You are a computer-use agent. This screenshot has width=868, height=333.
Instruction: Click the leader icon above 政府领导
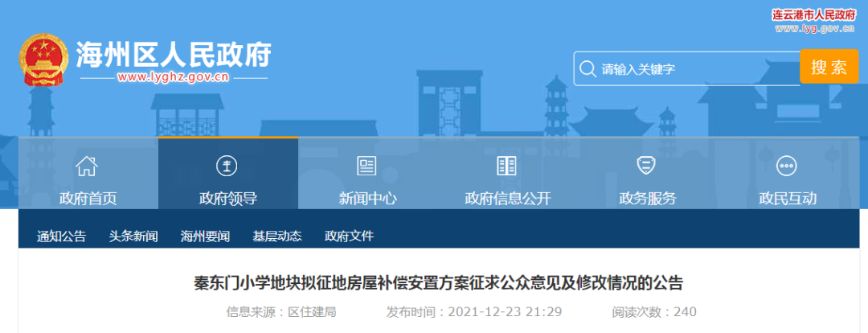[x=227, y=166]
